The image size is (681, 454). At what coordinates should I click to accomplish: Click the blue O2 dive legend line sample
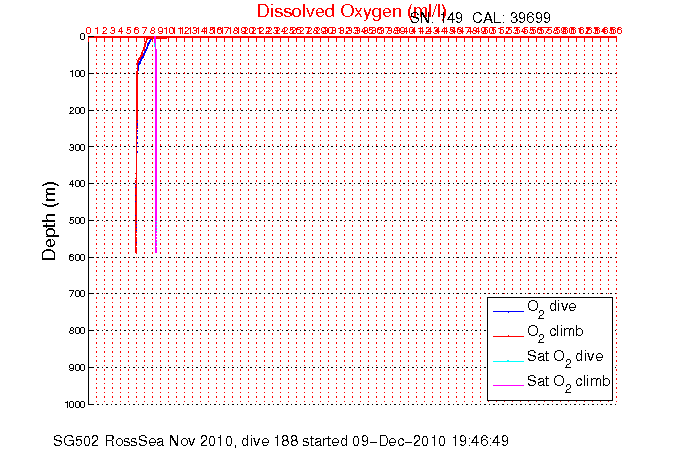pos(507,309)
